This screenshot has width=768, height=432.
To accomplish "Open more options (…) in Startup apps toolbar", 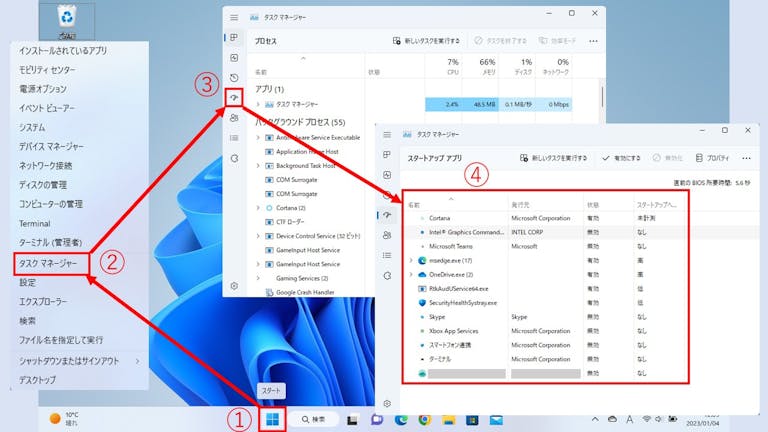I will (746, 158).
